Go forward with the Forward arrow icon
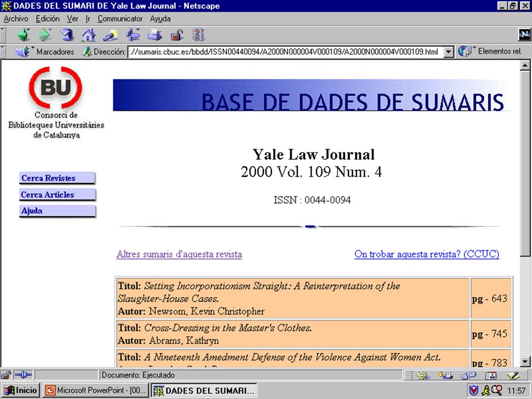The image size is (532, 399). tap(45, 35)
